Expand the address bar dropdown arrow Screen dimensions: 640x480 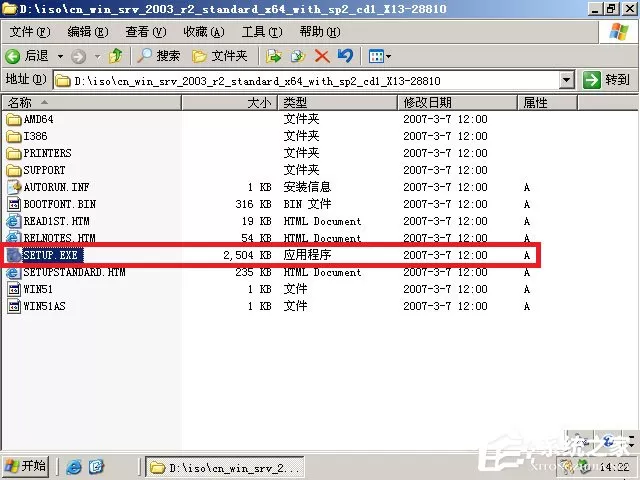pos(567,80)
